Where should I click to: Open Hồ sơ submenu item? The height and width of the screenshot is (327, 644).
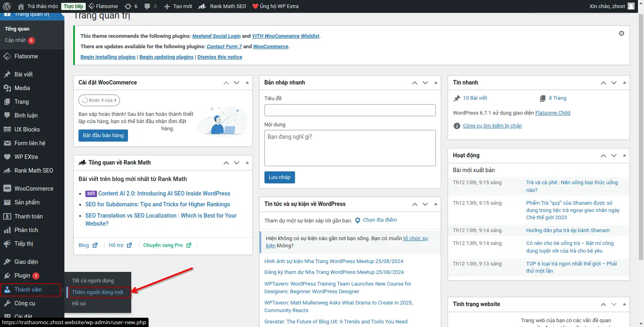79,304
